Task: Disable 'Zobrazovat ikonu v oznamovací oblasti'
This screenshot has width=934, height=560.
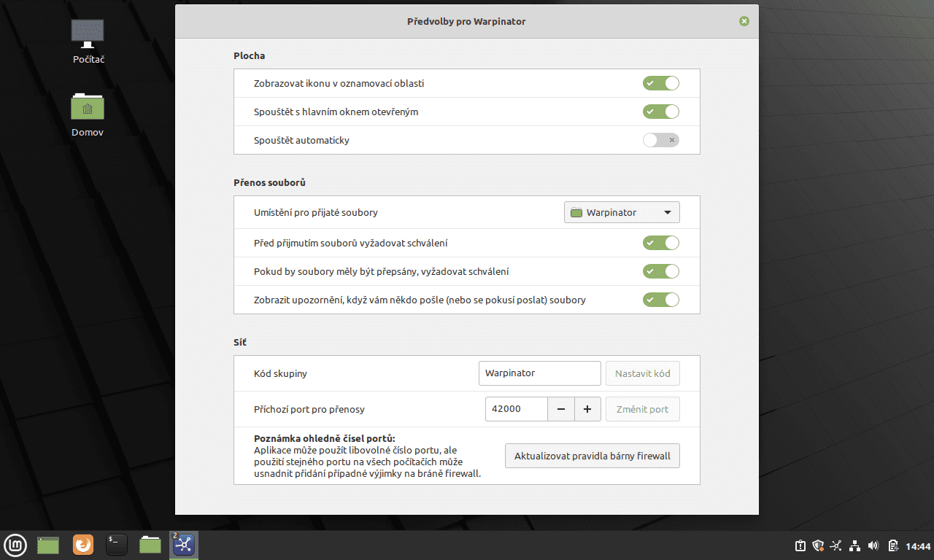Action: pyautogui.click(x=660, y=83)
